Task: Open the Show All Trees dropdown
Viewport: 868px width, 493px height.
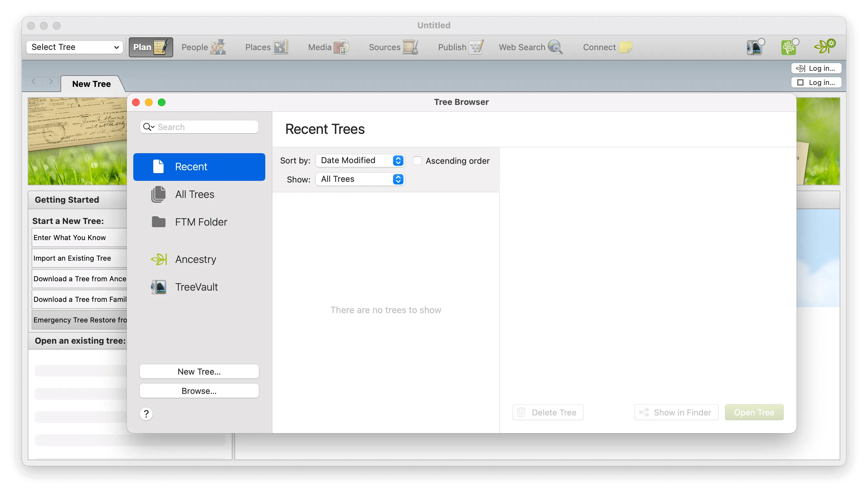Action: point(360,179)
